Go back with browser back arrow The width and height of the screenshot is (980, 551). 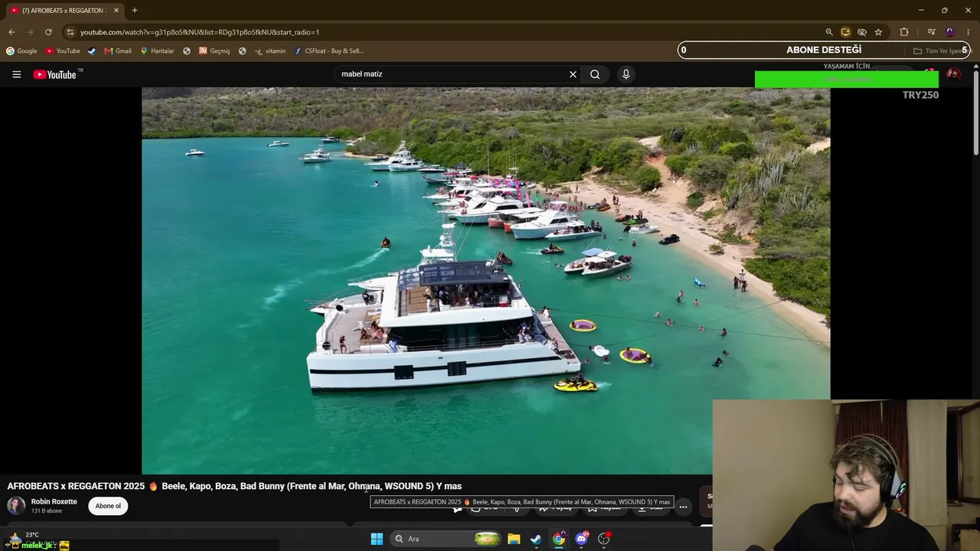(11, 32)
